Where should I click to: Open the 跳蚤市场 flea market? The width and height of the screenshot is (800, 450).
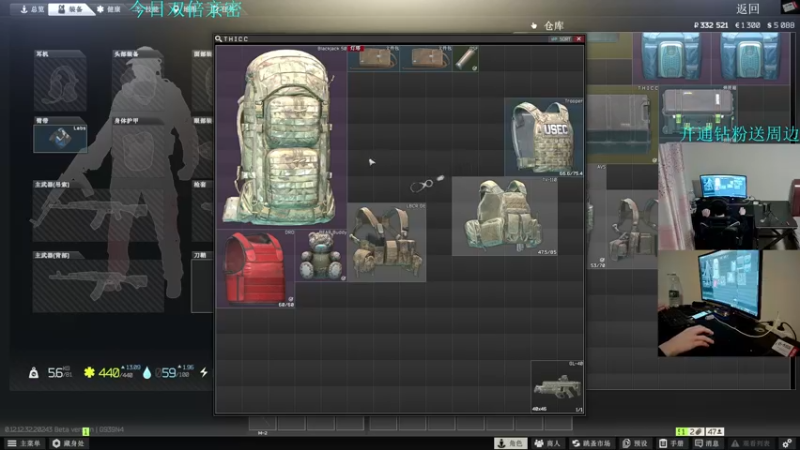click(x=591, y=443)
